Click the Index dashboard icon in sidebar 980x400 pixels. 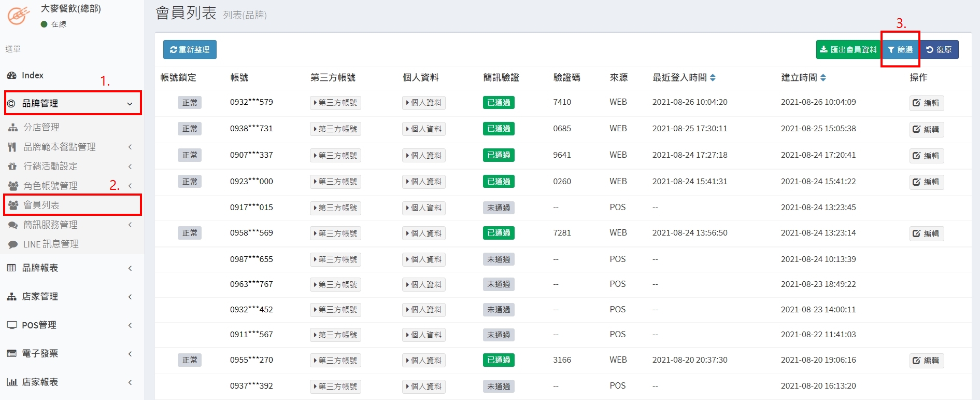pyautogui.click(x=12, y=75)
